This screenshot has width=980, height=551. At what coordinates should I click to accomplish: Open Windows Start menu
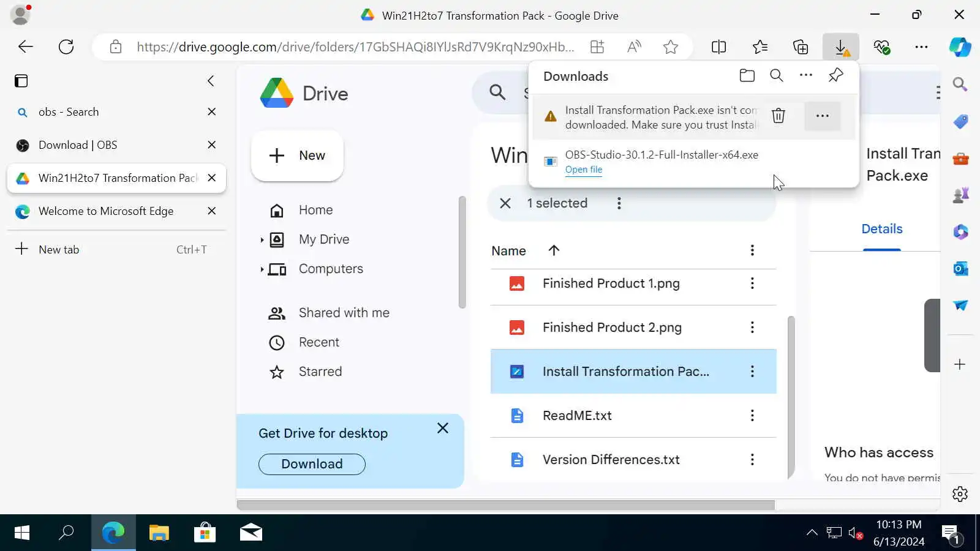click(x=22, y=533)
